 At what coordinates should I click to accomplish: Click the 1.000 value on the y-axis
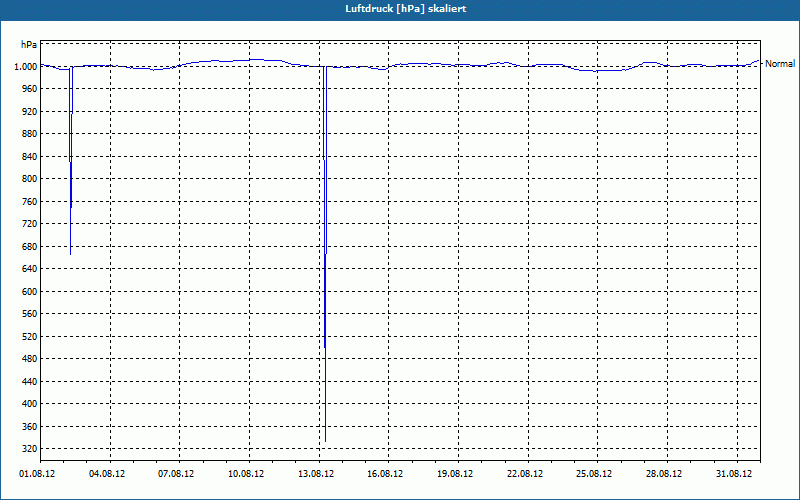26,66
